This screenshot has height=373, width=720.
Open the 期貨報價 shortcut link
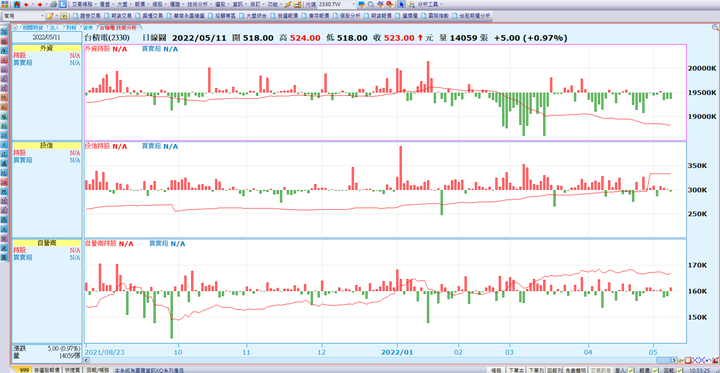(x=377, y=16)
